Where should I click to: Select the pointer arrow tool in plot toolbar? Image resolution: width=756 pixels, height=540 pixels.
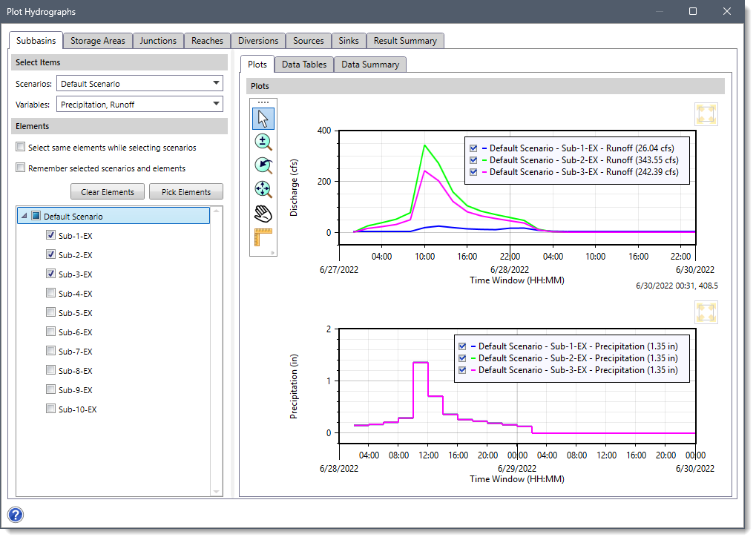(x=263, y=119)
